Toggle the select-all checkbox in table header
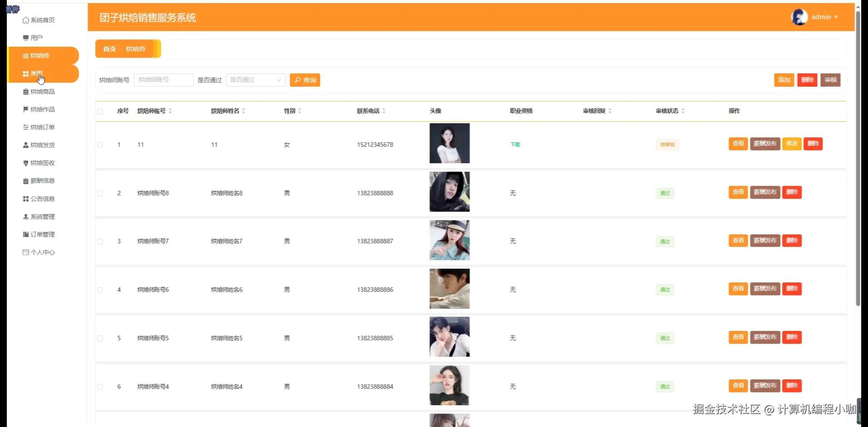The image size is (868, 427). pos(100,112)
